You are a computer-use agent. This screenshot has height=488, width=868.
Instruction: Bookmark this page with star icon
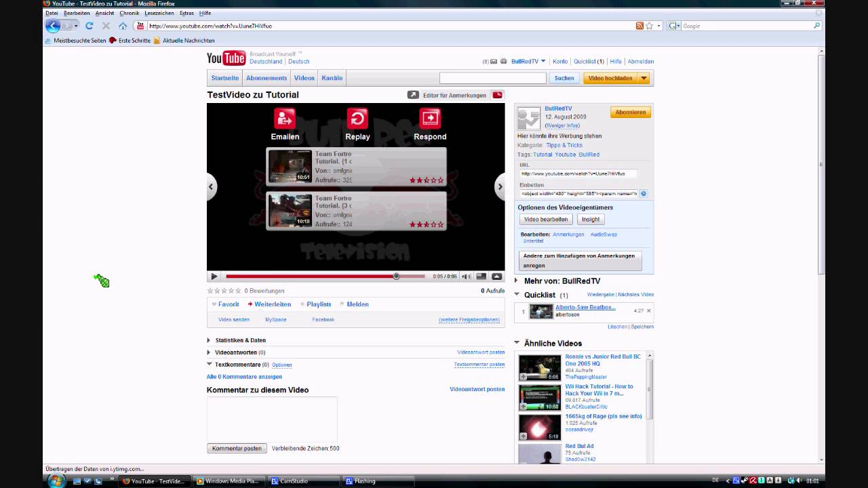649,26
